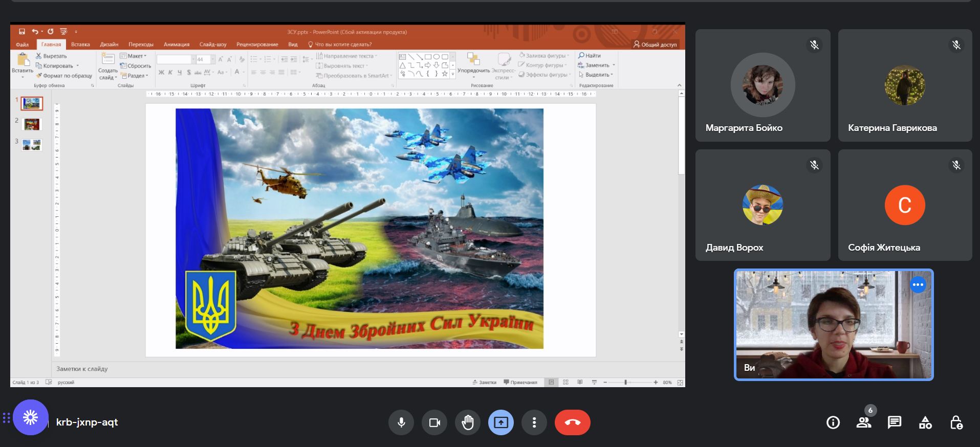
Task: Toggle the microphone on or off
Action: [401, 422]
